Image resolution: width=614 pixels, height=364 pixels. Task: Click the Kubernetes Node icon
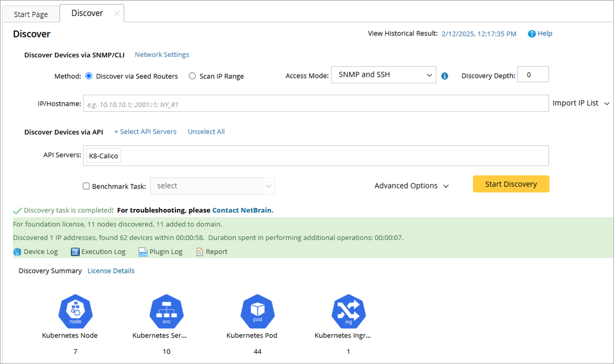coord(75,312)
